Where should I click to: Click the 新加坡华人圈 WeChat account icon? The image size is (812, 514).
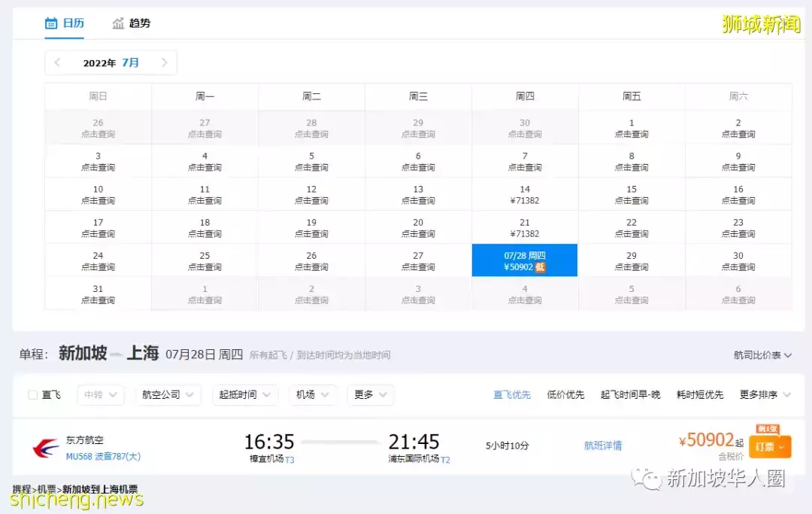(644, 478)
